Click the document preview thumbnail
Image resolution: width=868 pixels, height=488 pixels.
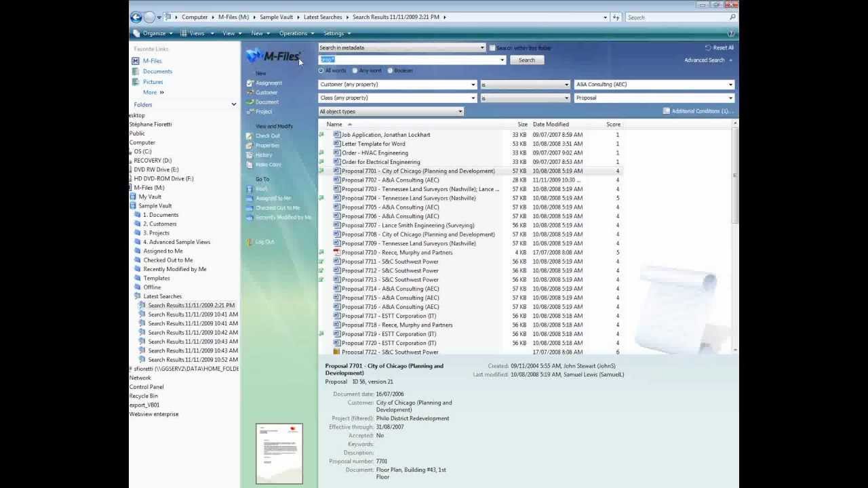(x=279, y=453)
